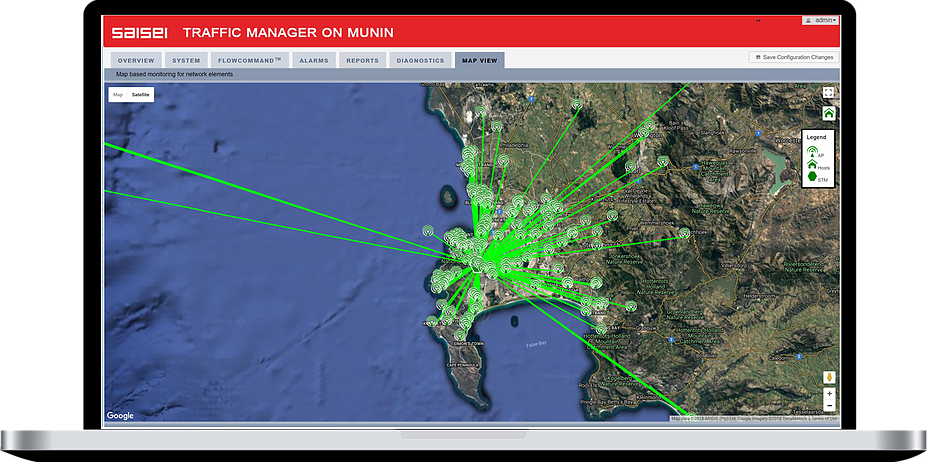Click the Traffic Manager on Munin title
The height and width of the screenshot is (462, 927).
pyautogui.click(x=288, y=33)
